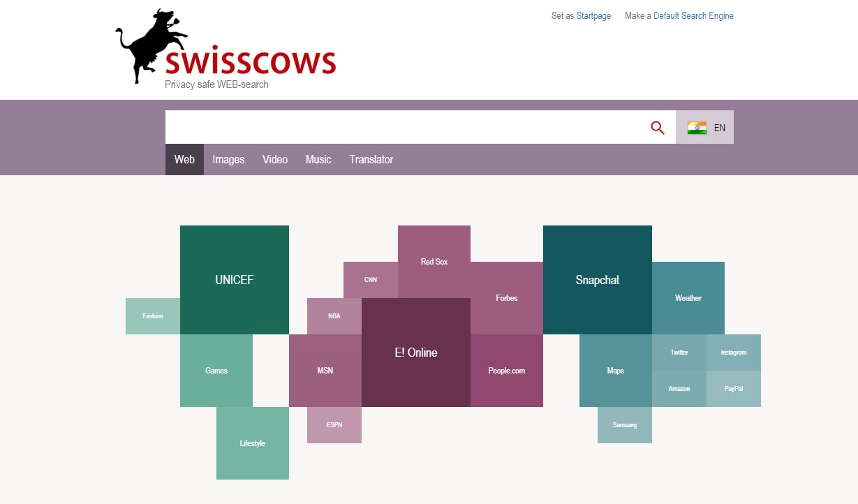
Task: Click the Swisscows cow logo
Action: [225, 47]
